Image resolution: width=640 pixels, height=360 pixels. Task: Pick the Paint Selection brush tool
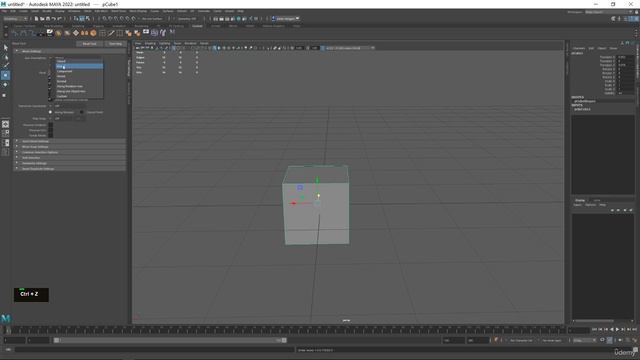[x=6, y=65]
